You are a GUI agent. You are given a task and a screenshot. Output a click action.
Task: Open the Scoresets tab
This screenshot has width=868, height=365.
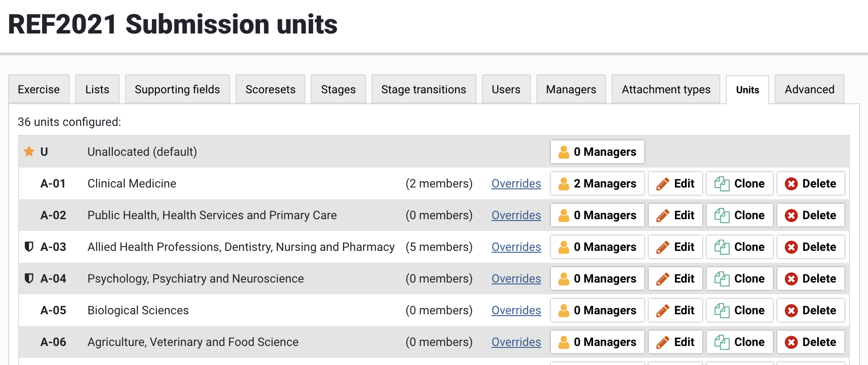pos(270,90)
